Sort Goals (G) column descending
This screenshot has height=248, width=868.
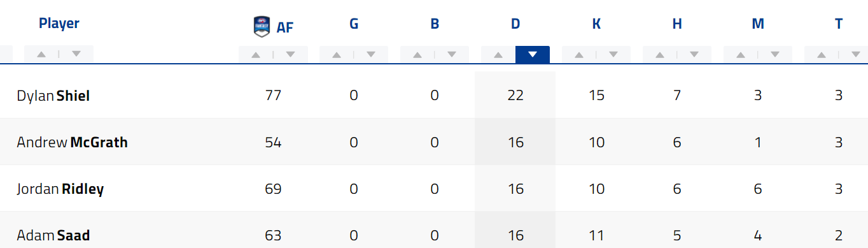pos(372,54)
